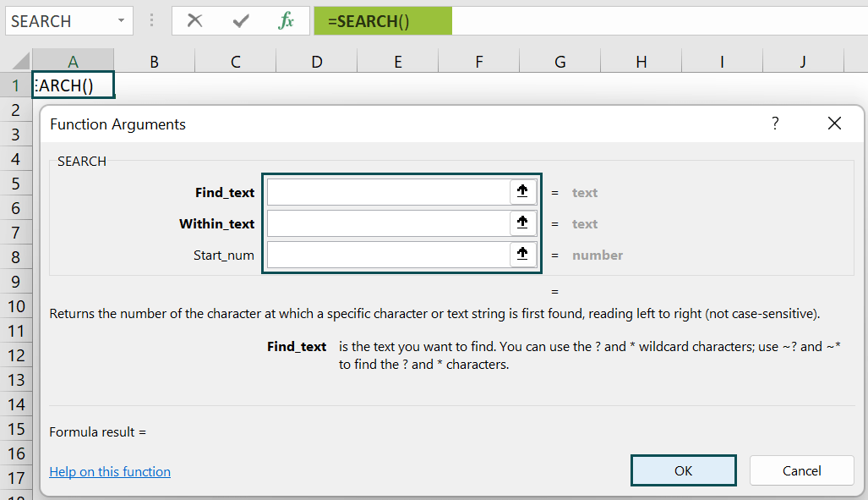The image size is (868, 500).
Task: Dismiss the dialog using Cancel
Action: pos(801,470)
